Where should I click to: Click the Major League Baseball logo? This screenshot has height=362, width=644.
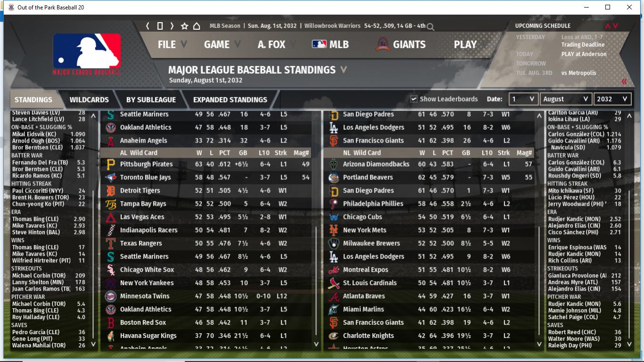click(87, 54)
